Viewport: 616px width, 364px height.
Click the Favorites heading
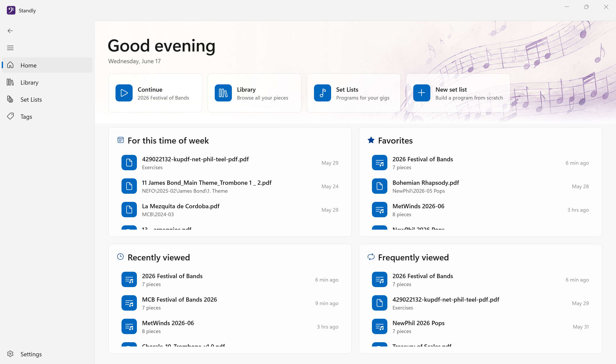[x=395, y=141]
